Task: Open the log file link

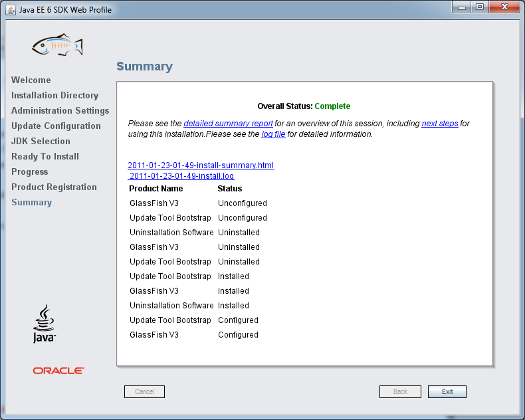Action: [273, 134]
